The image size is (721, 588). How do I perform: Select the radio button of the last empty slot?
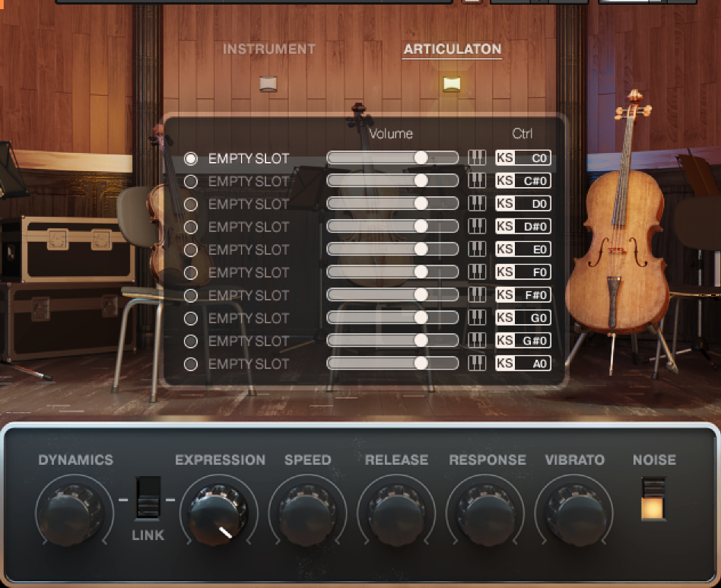191,364
